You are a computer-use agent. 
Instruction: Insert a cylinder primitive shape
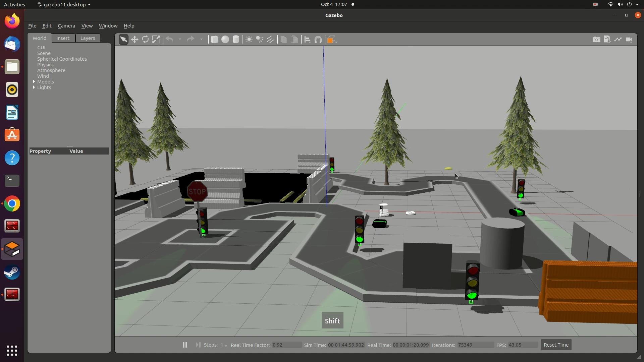236,40
